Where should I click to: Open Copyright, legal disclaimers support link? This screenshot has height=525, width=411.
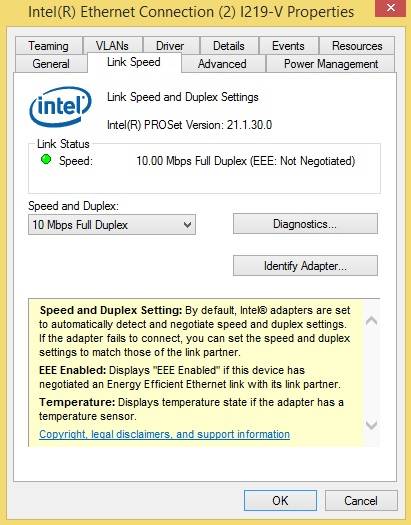[x=164, y=434]
